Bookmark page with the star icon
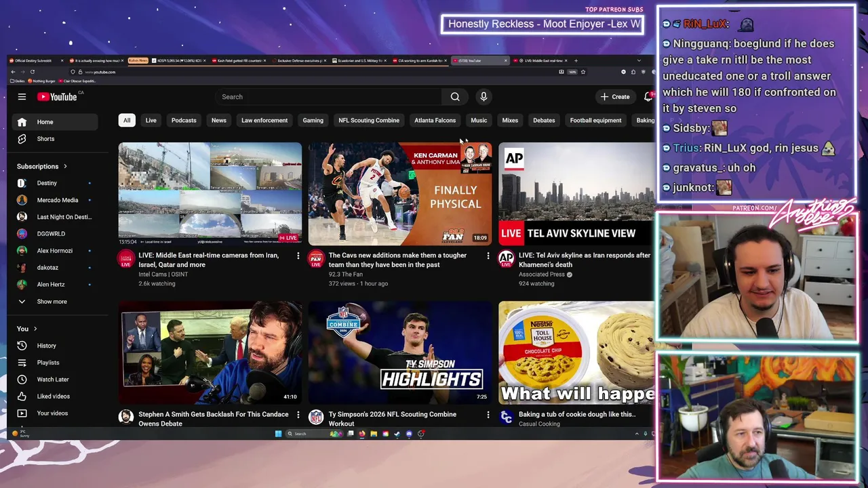The image size is (868, 488). click(x=583, y=72)
